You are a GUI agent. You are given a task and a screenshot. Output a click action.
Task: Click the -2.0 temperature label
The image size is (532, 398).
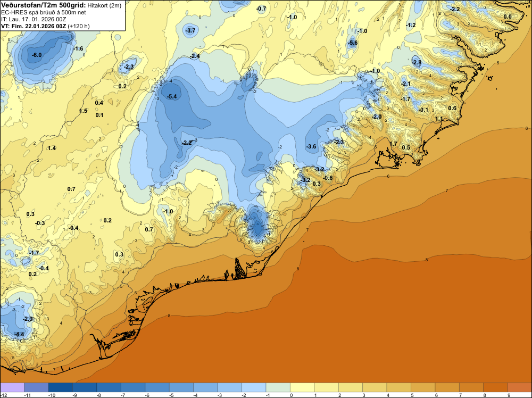377,117
